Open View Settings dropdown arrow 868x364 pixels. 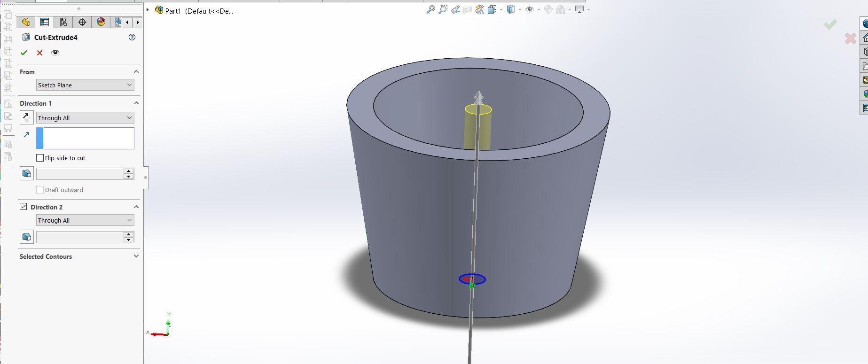point(588,9)
